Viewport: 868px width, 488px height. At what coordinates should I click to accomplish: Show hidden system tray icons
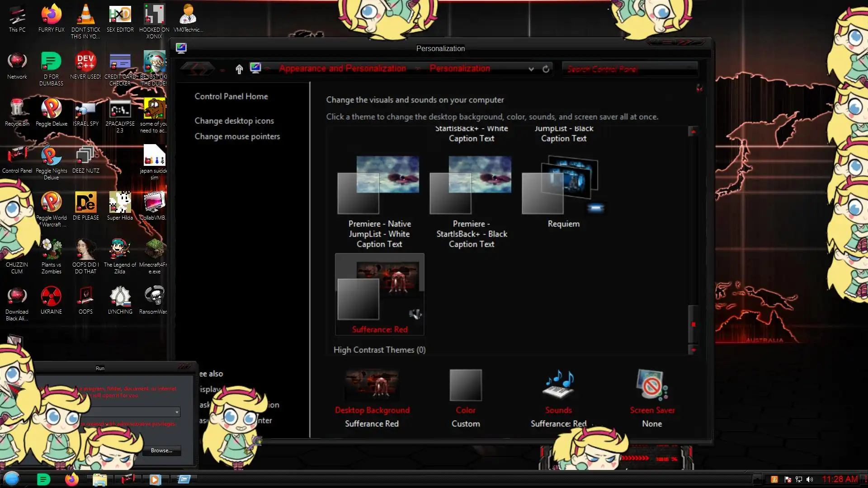pos(757,479)
